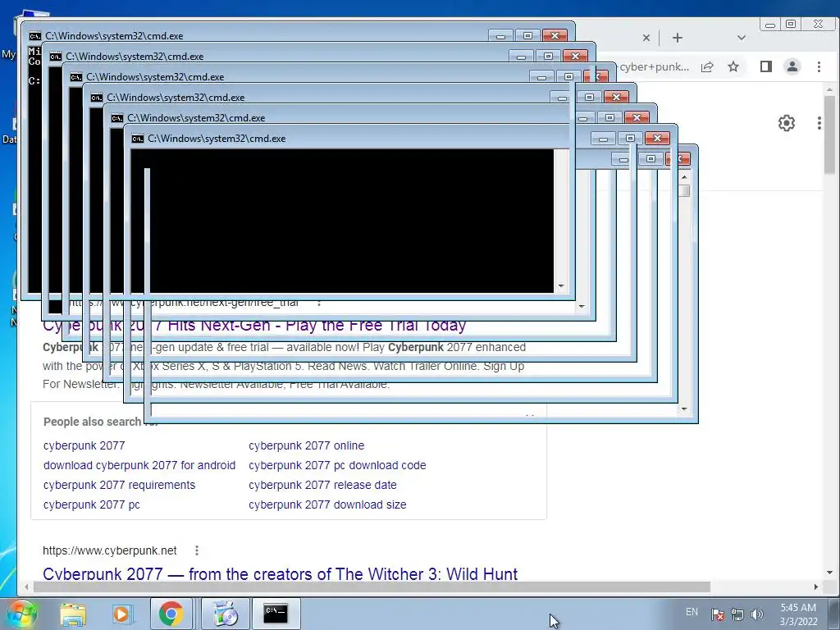Open 'cyberpunk 2077 pc download code' search
The width and height of the screenshot is (840, 630).
tap(337, 465)
